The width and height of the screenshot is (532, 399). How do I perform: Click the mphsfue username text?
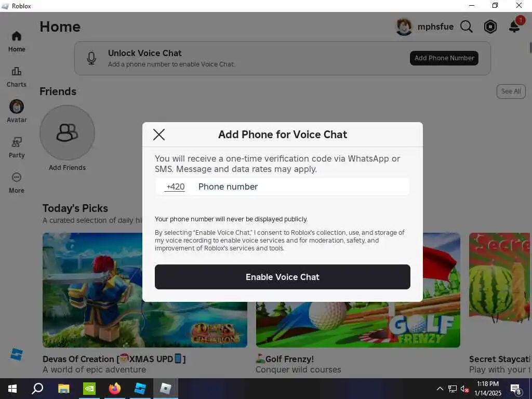click(x=435, y=27)
